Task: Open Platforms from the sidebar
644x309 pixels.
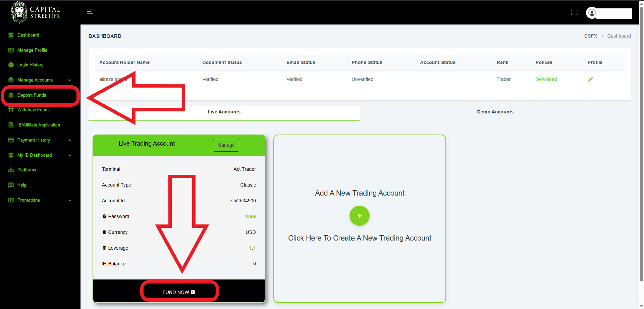Action: pos(26,170)
